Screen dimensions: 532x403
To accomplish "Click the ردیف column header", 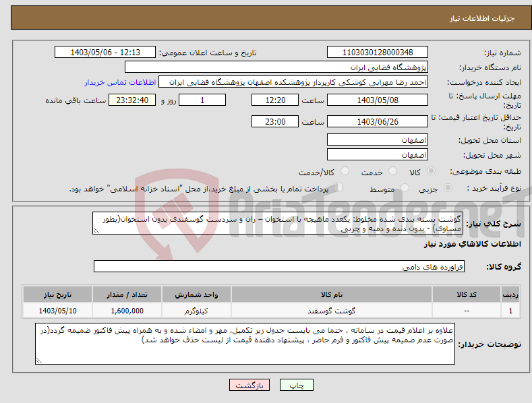I will coord(510,294).
